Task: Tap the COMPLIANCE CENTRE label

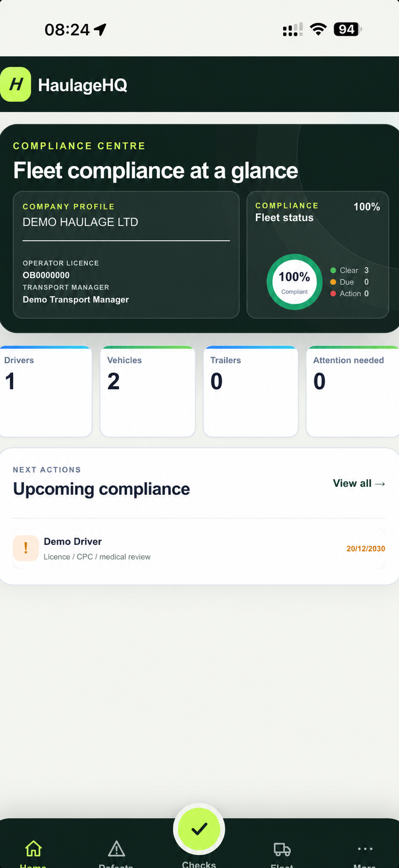Action: (79, 146)
